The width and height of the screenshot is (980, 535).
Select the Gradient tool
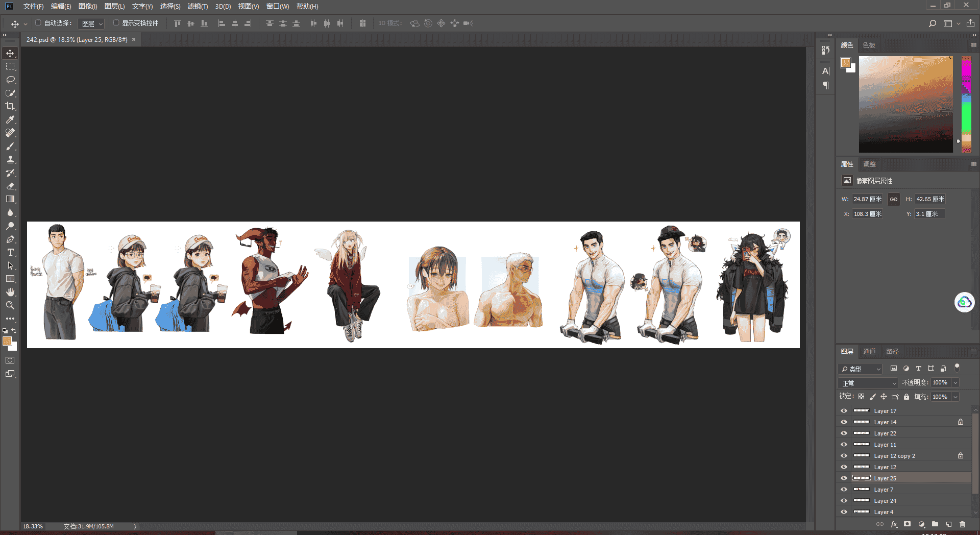(10, 199)
